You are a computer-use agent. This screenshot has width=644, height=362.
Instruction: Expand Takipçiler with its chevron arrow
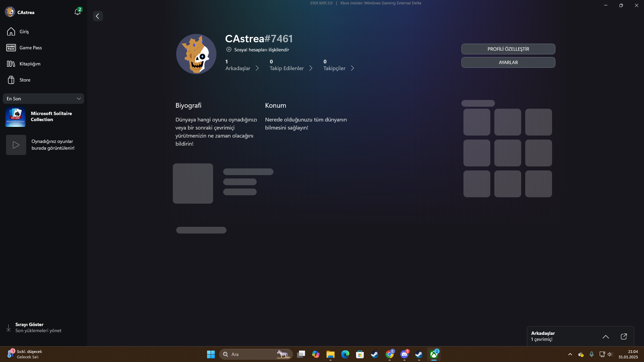352,68
